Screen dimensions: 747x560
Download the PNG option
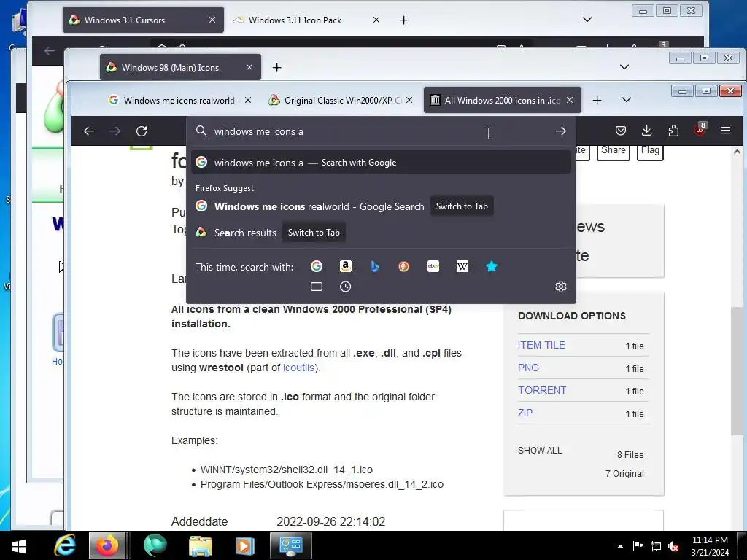click(x=528, y=367)
